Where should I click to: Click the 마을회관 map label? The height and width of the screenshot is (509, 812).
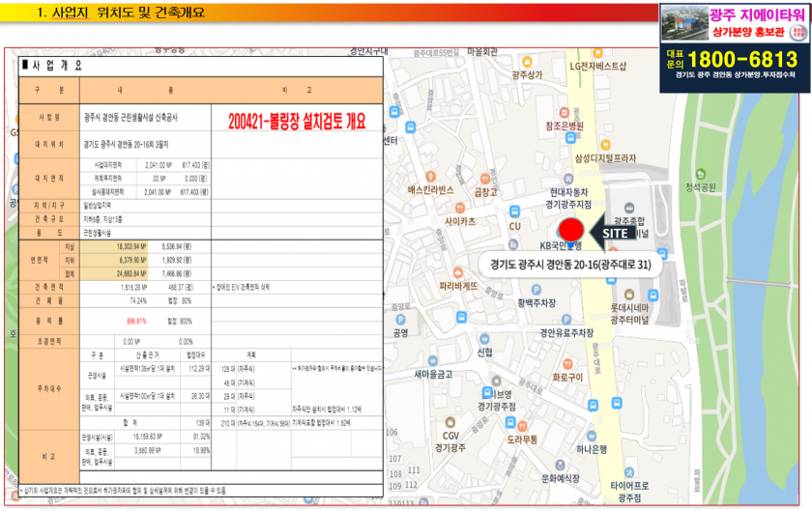(482, 52)
